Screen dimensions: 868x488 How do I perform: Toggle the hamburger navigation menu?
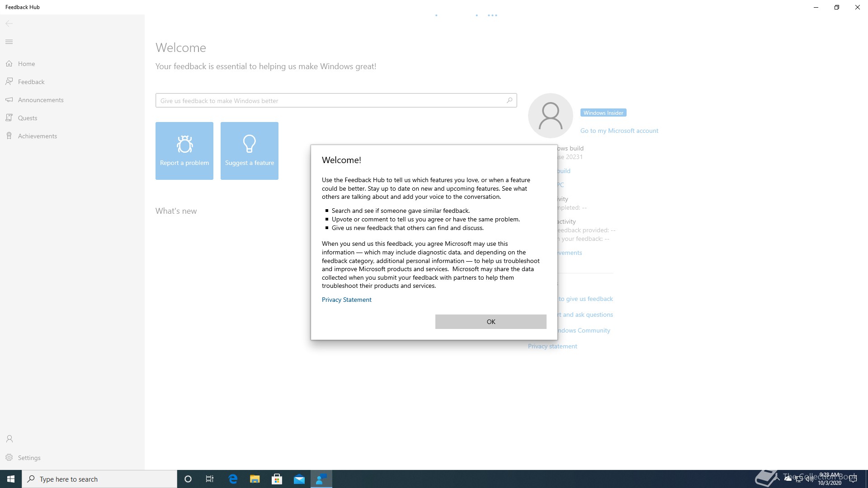(9, 42)
